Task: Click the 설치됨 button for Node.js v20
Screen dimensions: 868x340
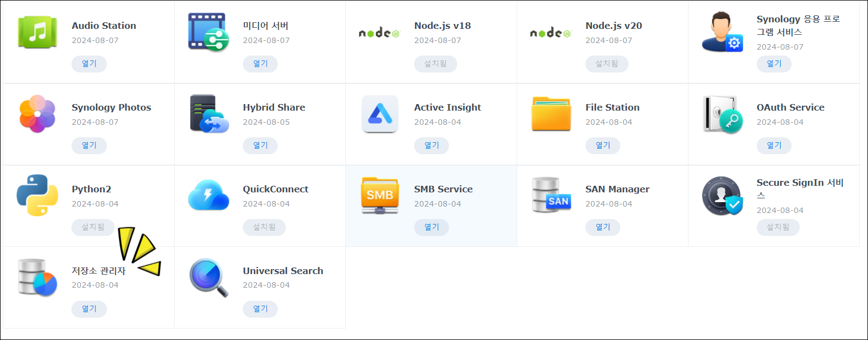Action: [607, 64]
